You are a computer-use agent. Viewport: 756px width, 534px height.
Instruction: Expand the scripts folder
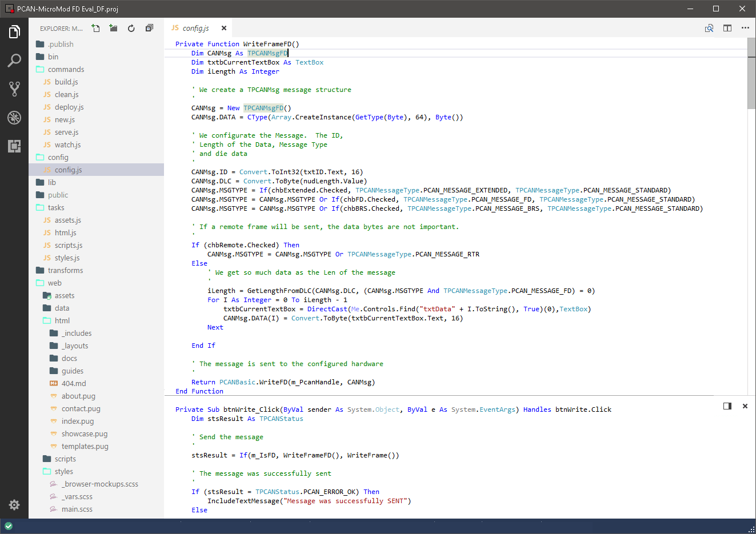pos(96,459)
